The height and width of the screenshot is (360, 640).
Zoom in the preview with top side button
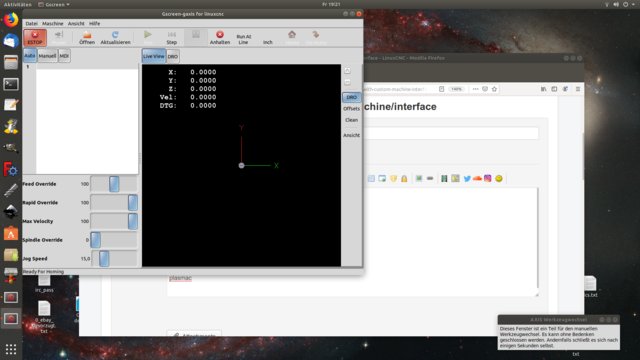click(x=347, y=71)
